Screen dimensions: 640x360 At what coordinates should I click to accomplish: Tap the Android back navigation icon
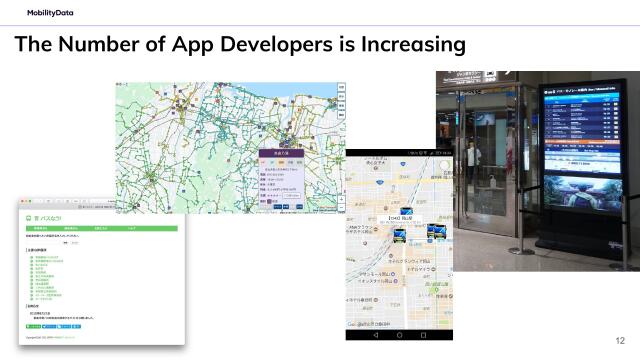pos(376,335)
